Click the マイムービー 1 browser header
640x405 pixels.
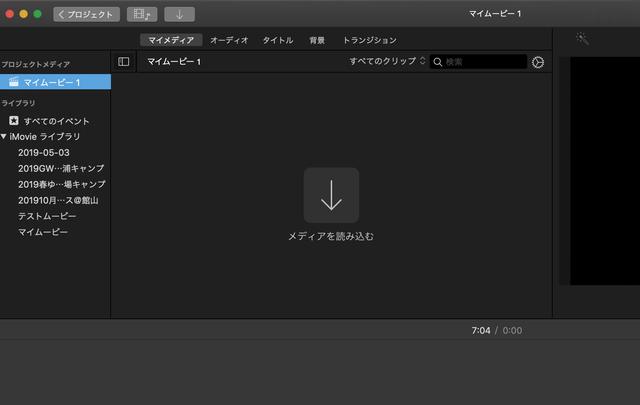click(174, 62)
